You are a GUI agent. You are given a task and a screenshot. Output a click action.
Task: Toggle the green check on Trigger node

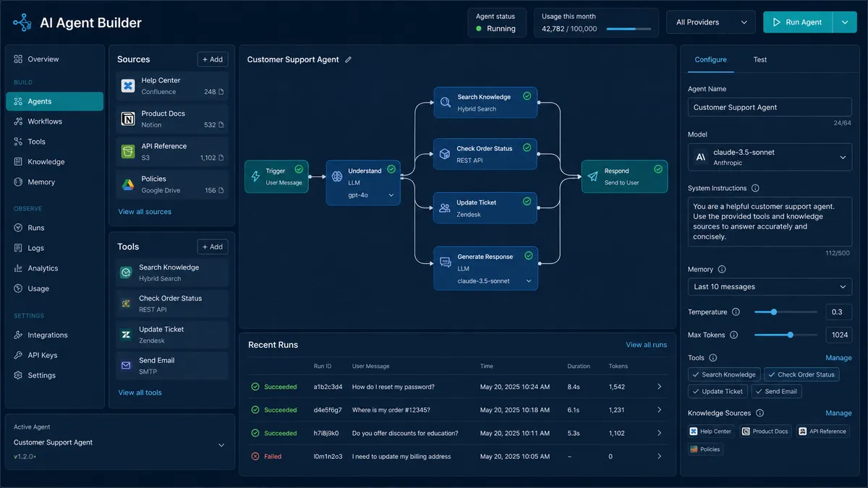[x=299, y=168]
